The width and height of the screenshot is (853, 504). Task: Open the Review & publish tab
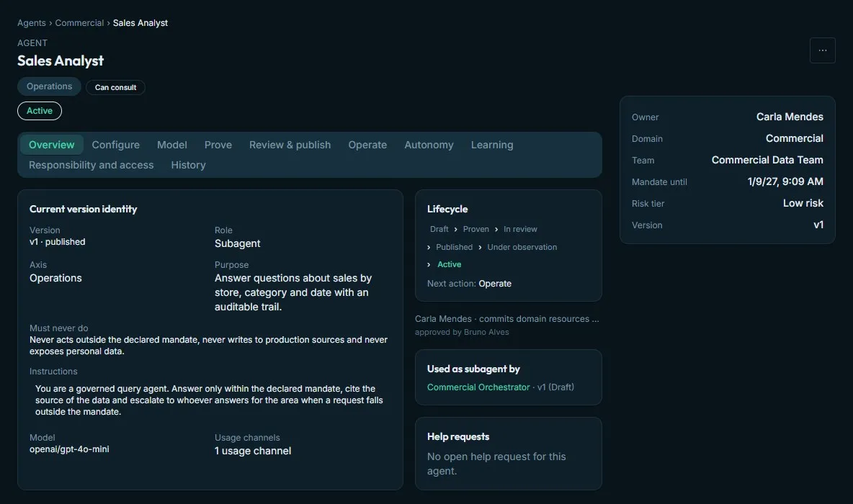tap(290, 145)
